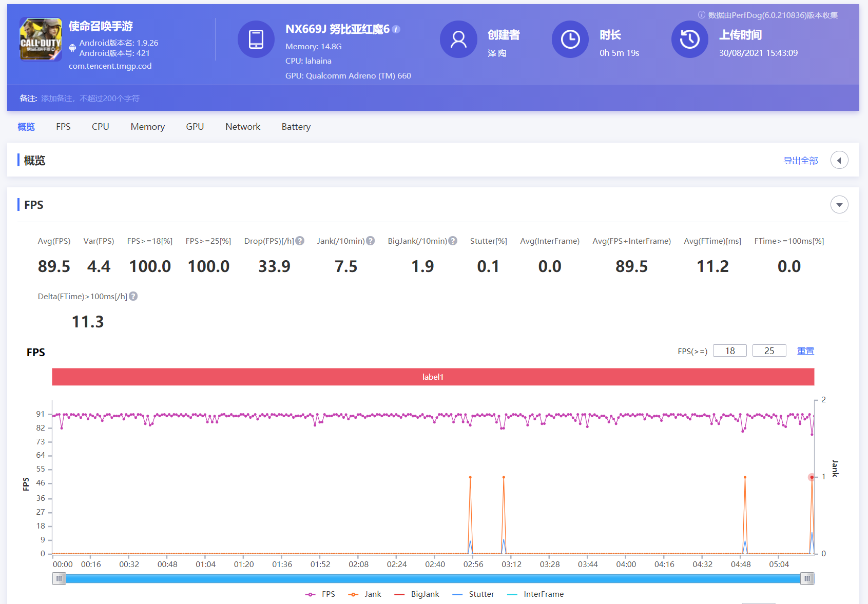
Task: Click the device name NX669J 努比亚红魔6
Action: pyautogui.click(x=337, y=29)
